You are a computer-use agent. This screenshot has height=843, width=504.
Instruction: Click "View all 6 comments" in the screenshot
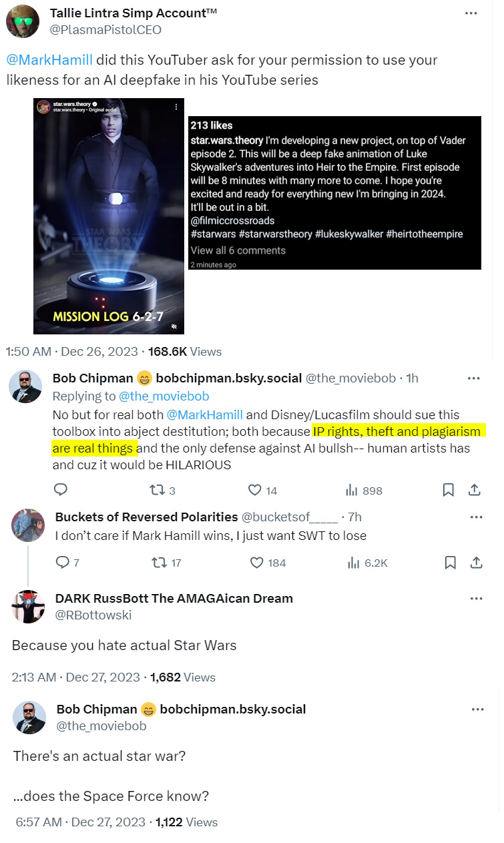click(238, 250)
